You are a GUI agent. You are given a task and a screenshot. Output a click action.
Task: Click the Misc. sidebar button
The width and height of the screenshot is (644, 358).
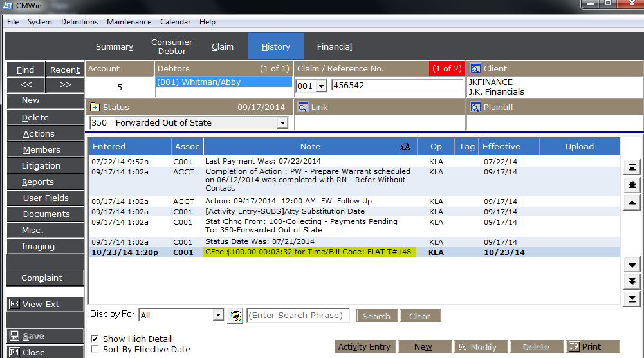coord(45,230)
